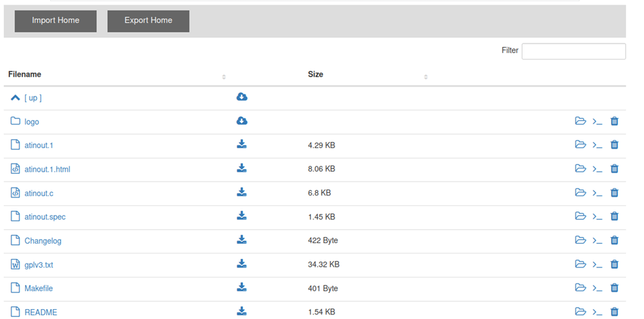
Task: Click folder-open icon for atinout.spec
Action: [x=580, y=215]
